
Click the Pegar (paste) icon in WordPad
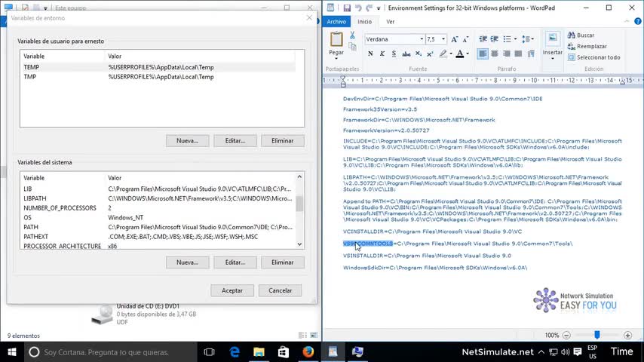pos(336,39)
